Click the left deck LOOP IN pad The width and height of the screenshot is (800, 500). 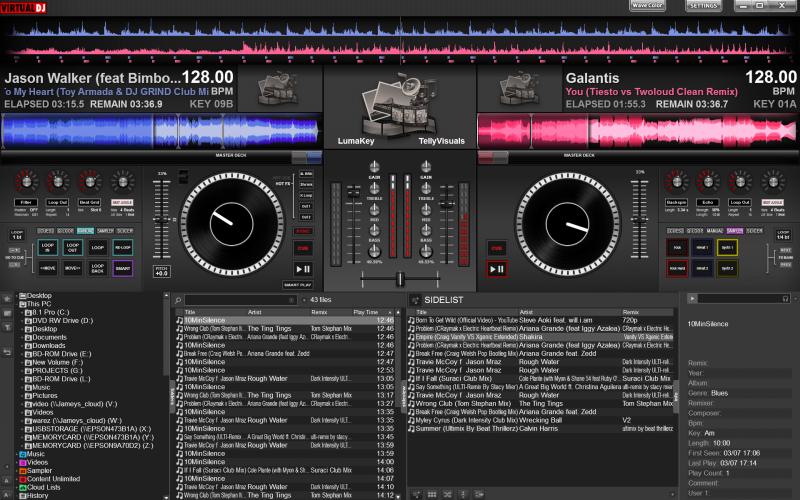point(46,246)
